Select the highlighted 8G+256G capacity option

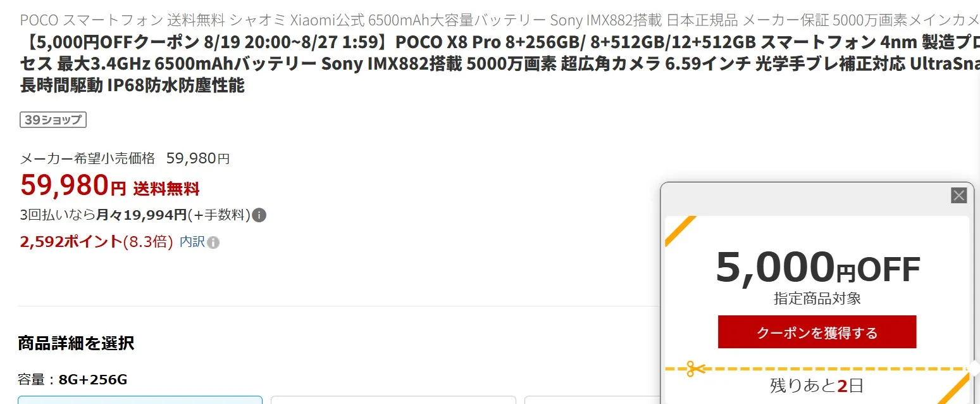click(140, 400)
